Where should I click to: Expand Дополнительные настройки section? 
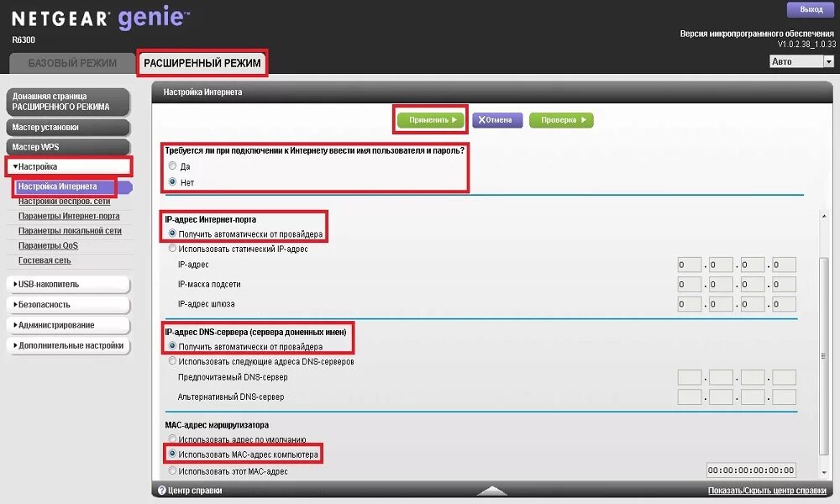click(x=68, y=345)
